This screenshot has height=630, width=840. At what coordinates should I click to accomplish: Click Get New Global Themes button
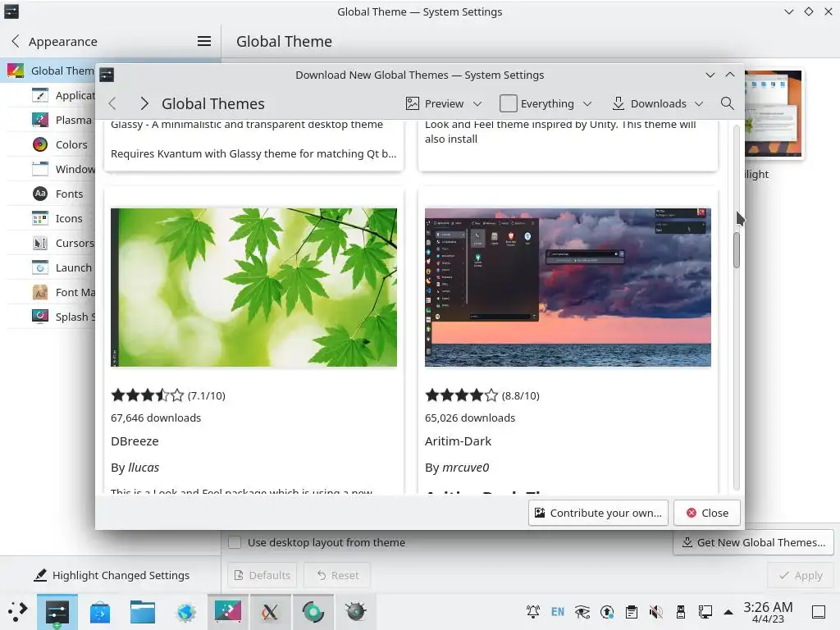(753, 543)
